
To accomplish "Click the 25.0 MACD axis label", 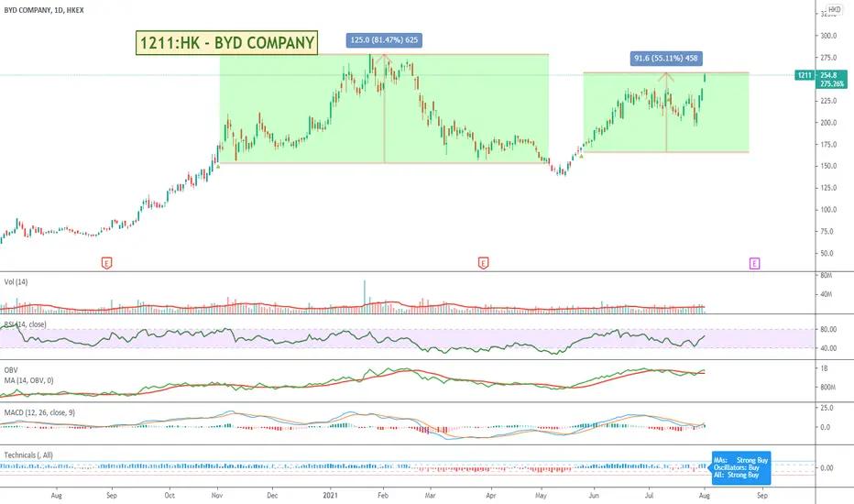I will tap(827, 408).
